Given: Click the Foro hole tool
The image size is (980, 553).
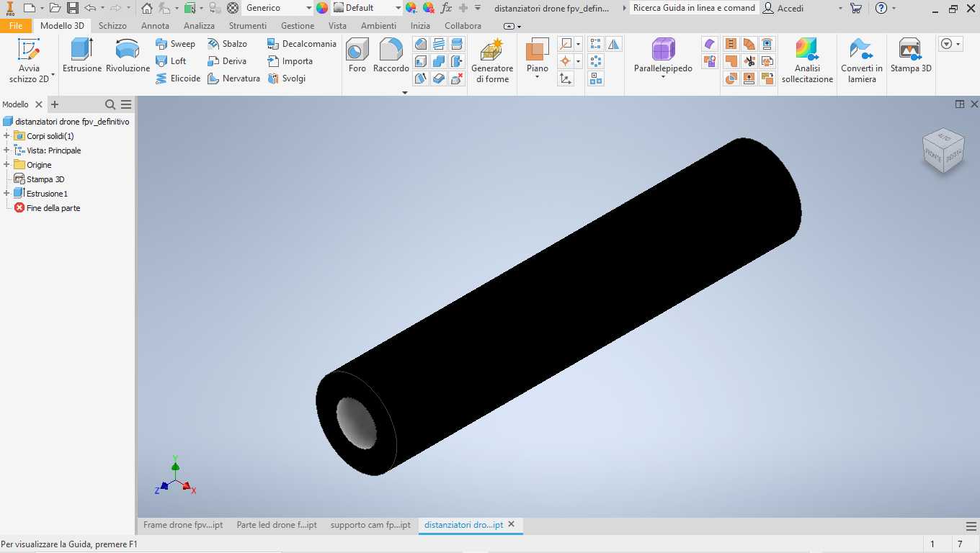Looking at the screenshot, I should pos(357,55).
